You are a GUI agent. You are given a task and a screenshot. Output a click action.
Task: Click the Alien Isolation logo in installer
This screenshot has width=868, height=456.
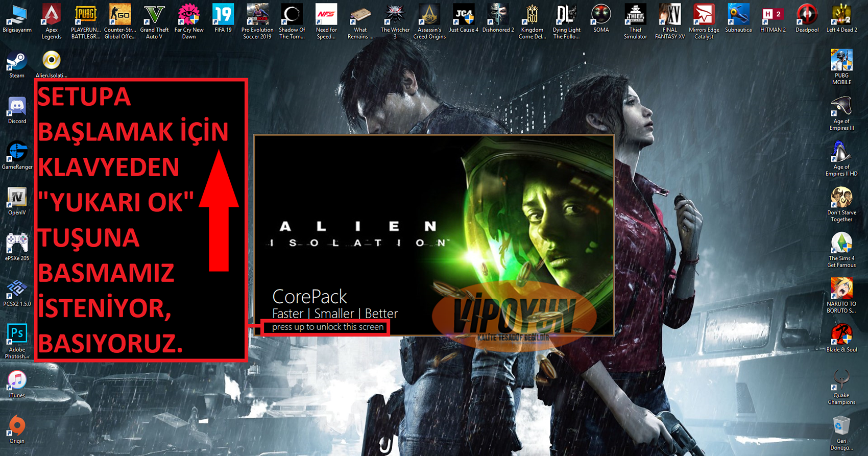(x=359, y=234)
